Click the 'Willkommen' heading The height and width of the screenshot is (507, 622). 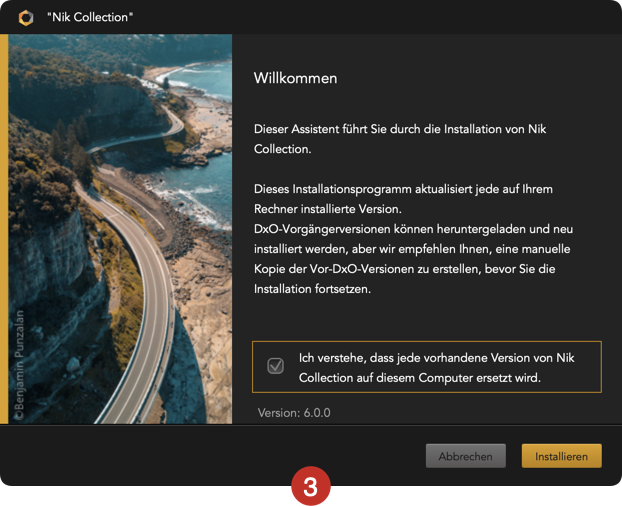click(x=296, y=78)
